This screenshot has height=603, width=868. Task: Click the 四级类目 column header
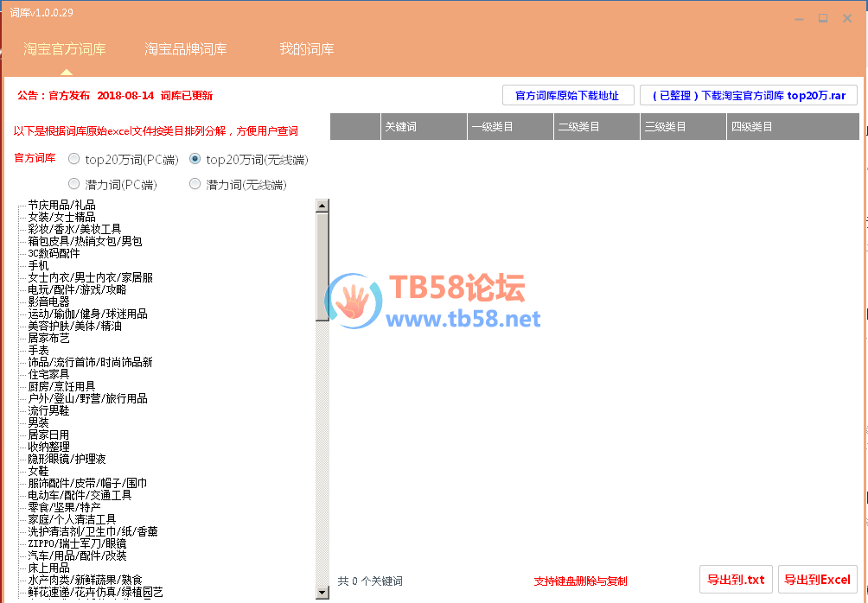[x=793, y=127]
